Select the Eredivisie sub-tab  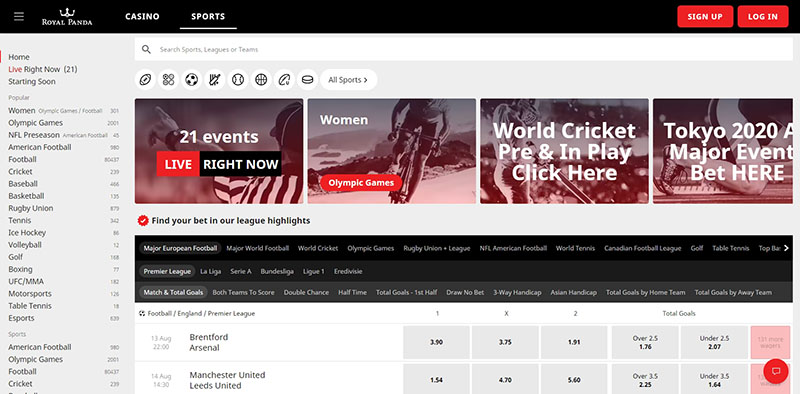pyautogui.click(x=348, y=272)
